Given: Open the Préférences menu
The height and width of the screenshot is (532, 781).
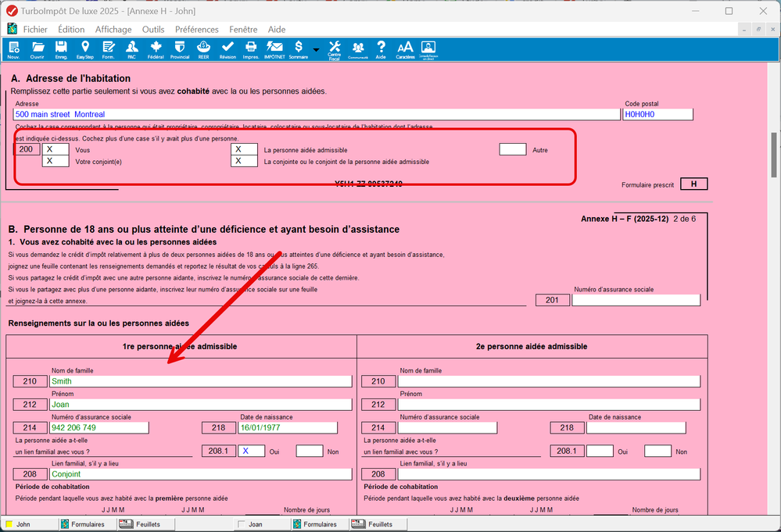Looking at the screenshot, I should pos(196,30).
